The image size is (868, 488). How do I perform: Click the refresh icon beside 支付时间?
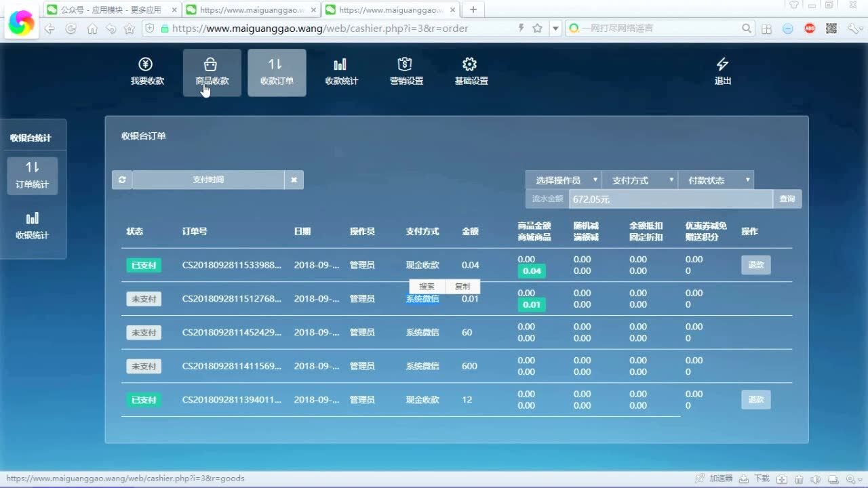(x=122, y=180)
